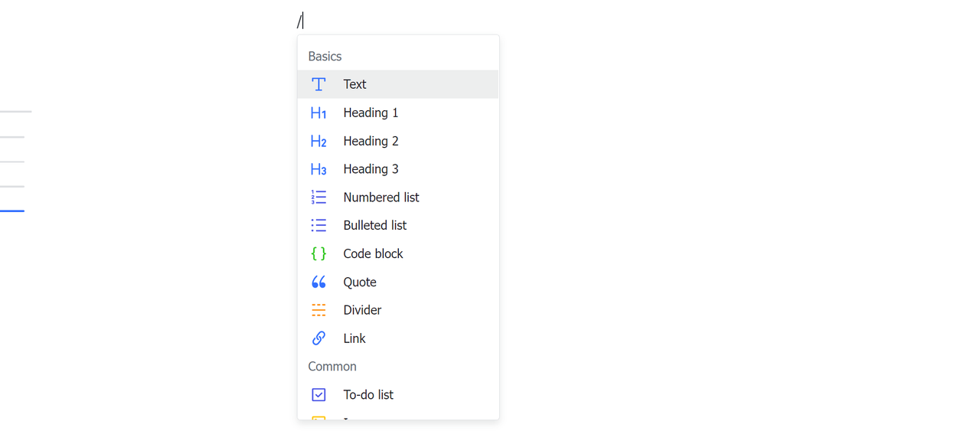Choose the Heading 2 menu entry

pyautogui.click(x=371, y=141)
